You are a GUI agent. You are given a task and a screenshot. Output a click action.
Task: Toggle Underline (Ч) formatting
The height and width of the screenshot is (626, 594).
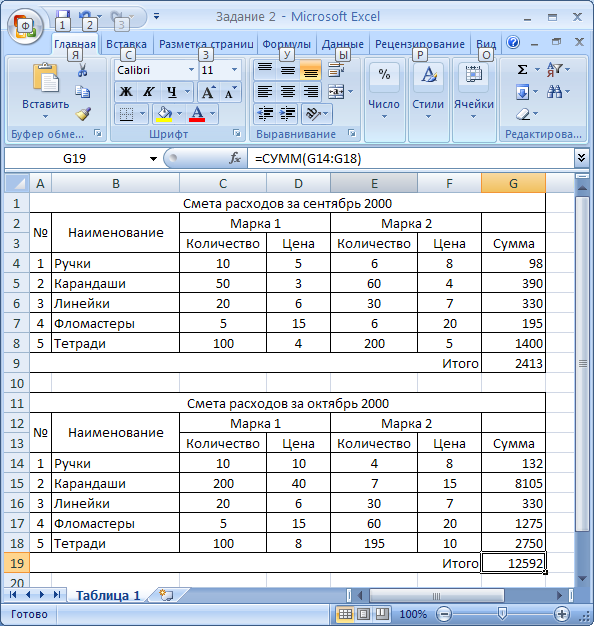172,92
